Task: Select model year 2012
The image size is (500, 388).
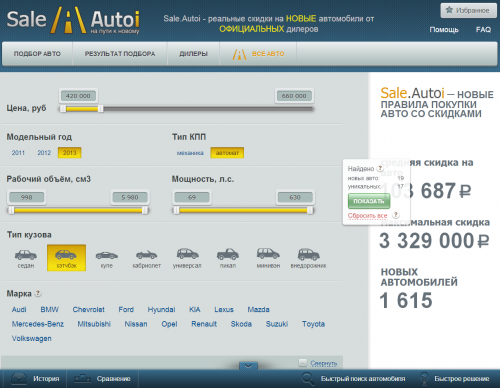Action: pos(44,153)
